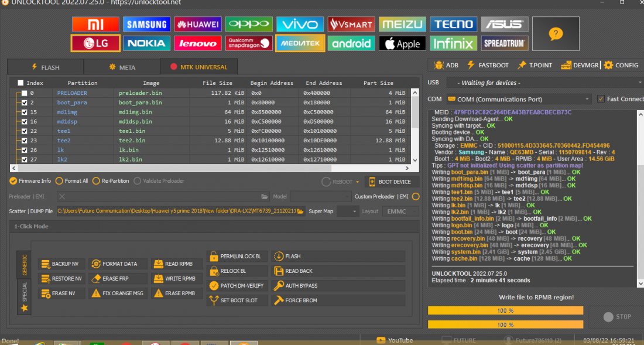Image resolution: width=644 pixels, height=345 pixels.
Task: Choose the MediaTek chipset tile
Action: [x=300, y=43]
